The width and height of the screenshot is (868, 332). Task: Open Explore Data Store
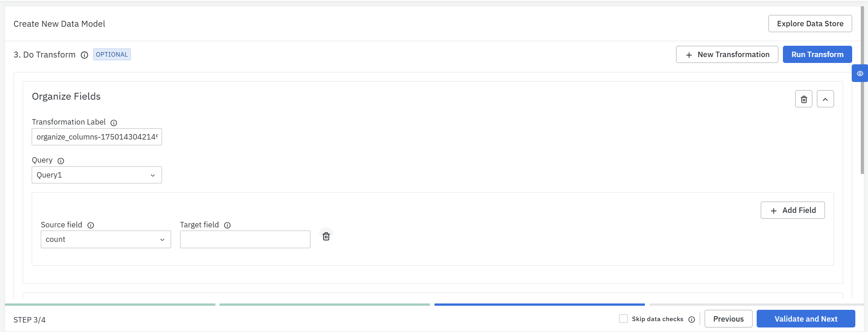click(810, 24)
